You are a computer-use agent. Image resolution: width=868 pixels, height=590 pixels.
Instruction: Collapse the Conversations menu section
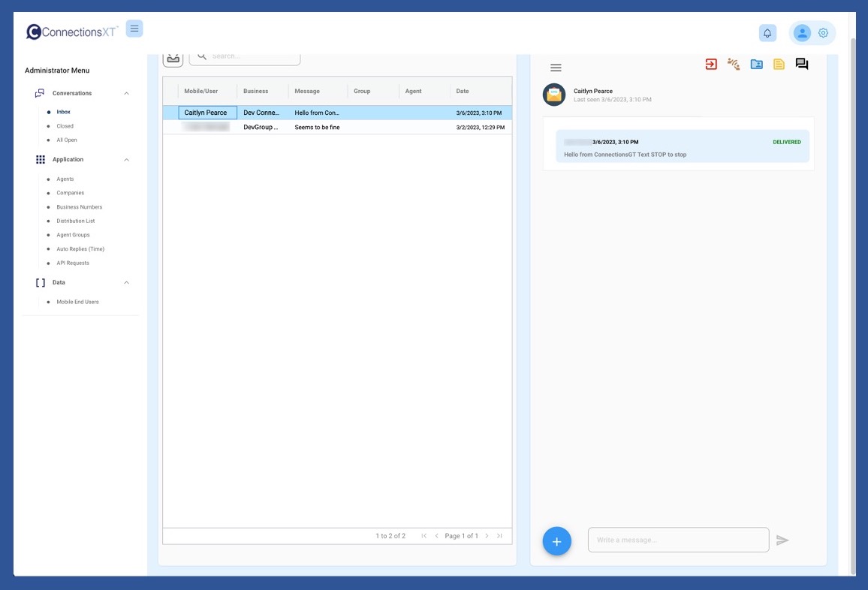126,94
